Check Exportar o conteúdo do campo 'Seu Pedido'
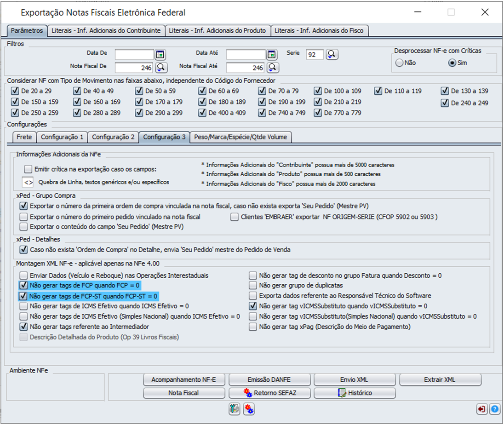504x425 pixels. point(23,227)
